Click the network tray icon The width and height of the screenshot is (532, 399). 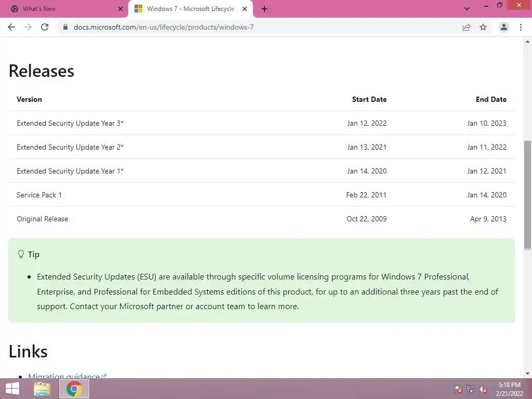click(x=471, y=389)
